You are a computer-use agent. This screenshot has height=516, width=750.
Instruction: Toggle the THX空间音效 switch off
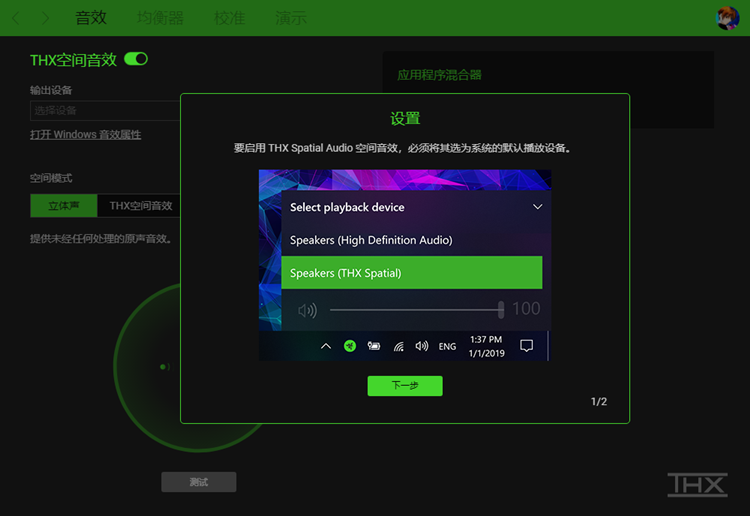click(136, 59)
